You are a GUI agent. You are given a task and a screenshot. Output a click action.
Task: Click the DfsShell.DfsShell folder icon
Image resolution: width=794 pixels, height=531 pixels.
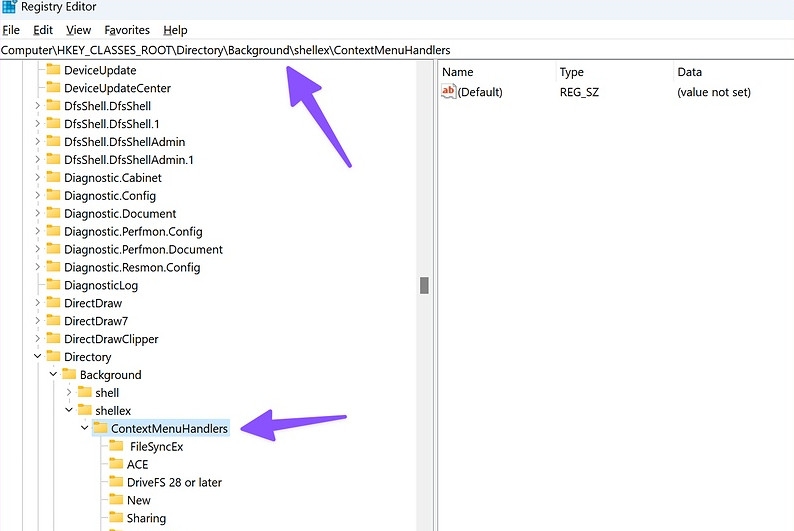53,105
